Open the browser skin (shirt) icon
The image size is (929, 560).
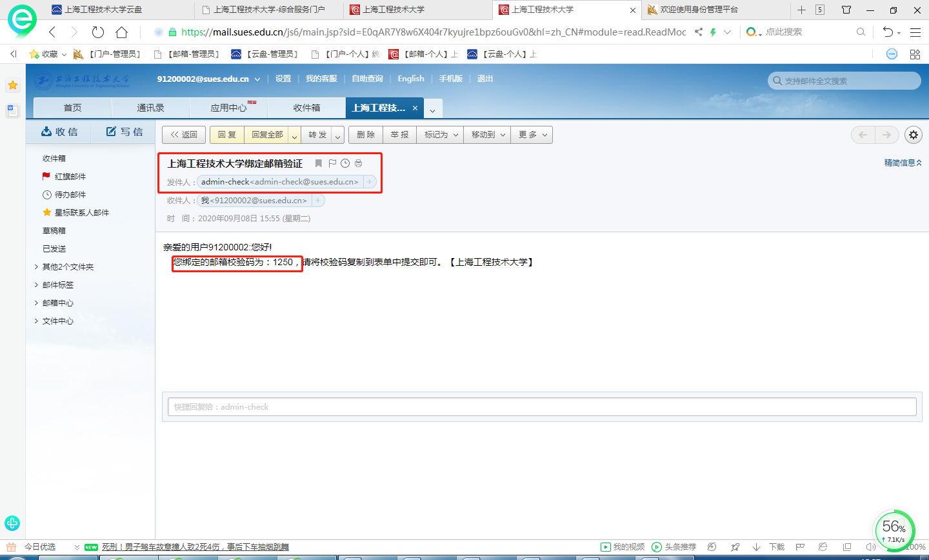tap(846, 10)
